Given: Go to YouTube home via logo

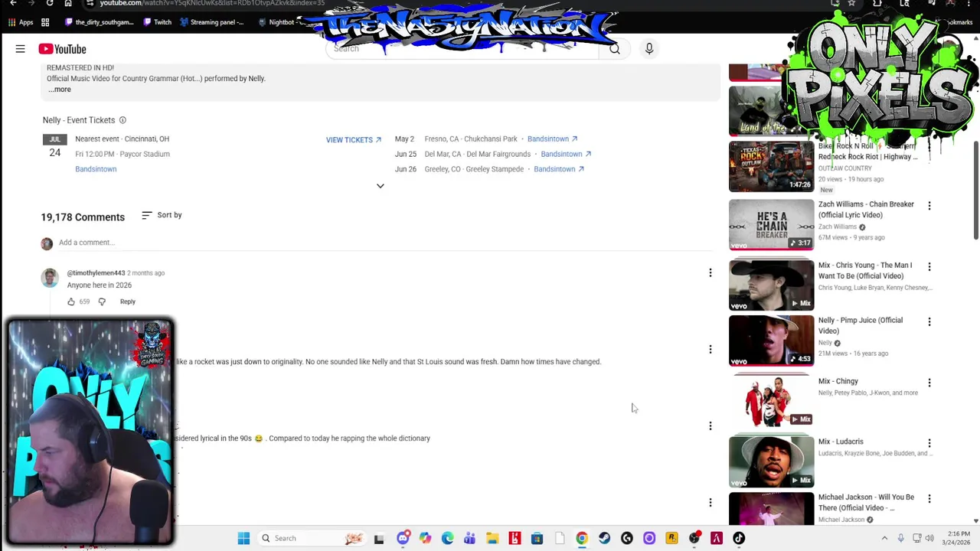Looking at the screenshot, I should (62, 49).
